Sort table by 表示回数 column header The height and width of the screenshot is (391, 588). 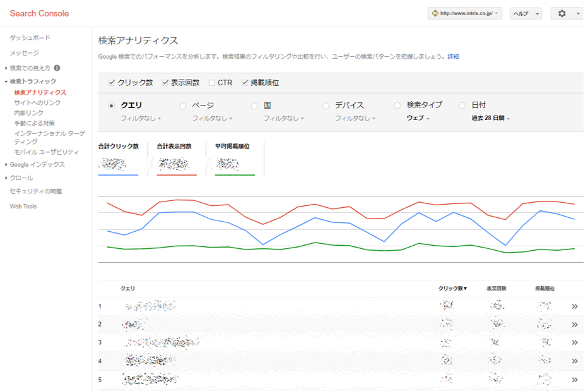click(x=497, y=289)
